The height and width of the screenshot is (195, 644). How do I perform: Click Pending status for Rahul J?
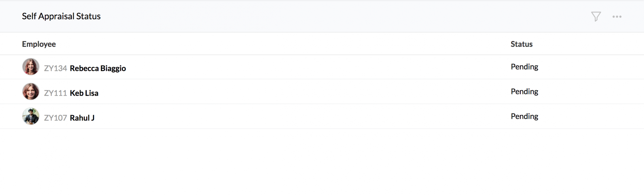pyautogui.click(x=524, y=116)
